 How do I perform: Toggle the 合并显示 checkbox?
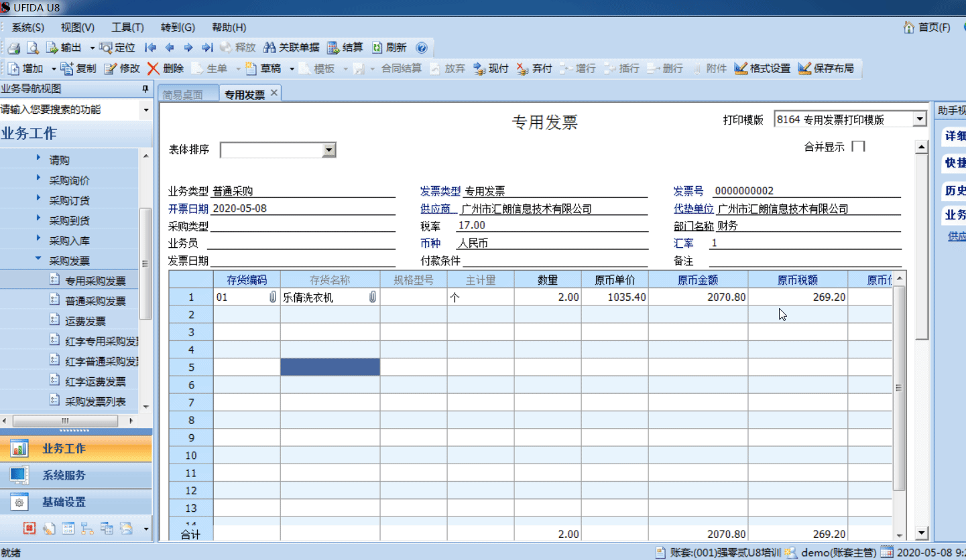click(858, 146)
